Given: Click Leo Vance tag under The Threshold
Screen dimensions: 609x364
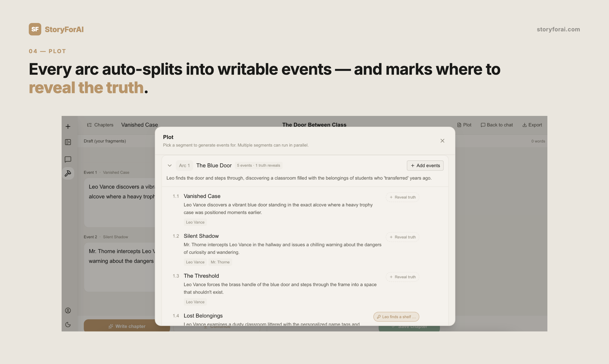Looking at the screenshot, I should [x=195, y=302].
